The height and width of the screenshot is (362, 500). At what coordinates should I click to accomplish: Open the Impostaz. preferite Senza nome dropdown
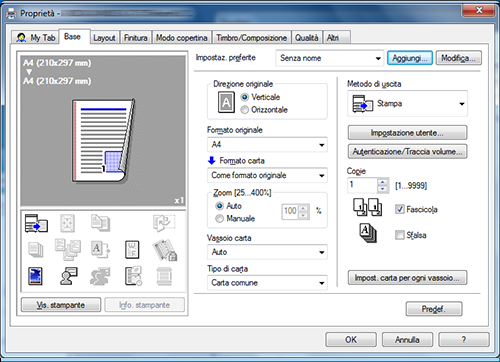tap(330, 58)
